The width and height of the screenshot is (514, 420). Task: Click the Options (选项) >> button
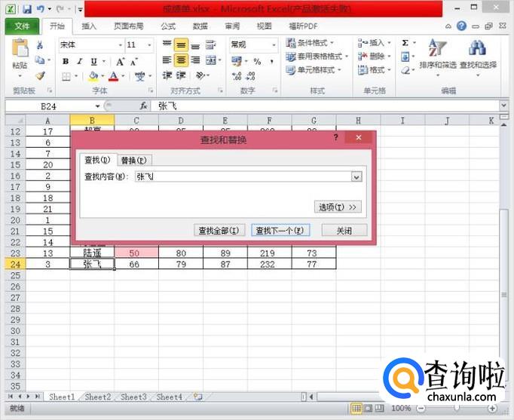click(338, 207)
